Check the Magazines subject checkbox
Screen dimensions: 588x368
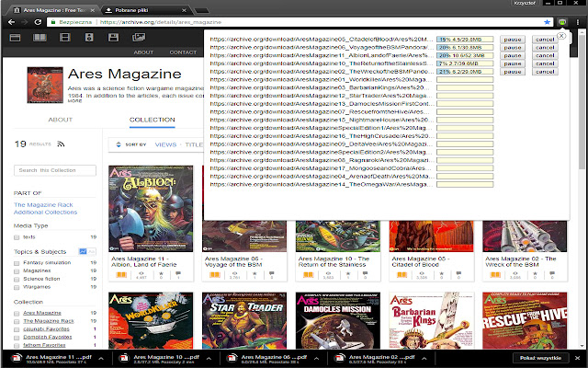coord(17,271)
